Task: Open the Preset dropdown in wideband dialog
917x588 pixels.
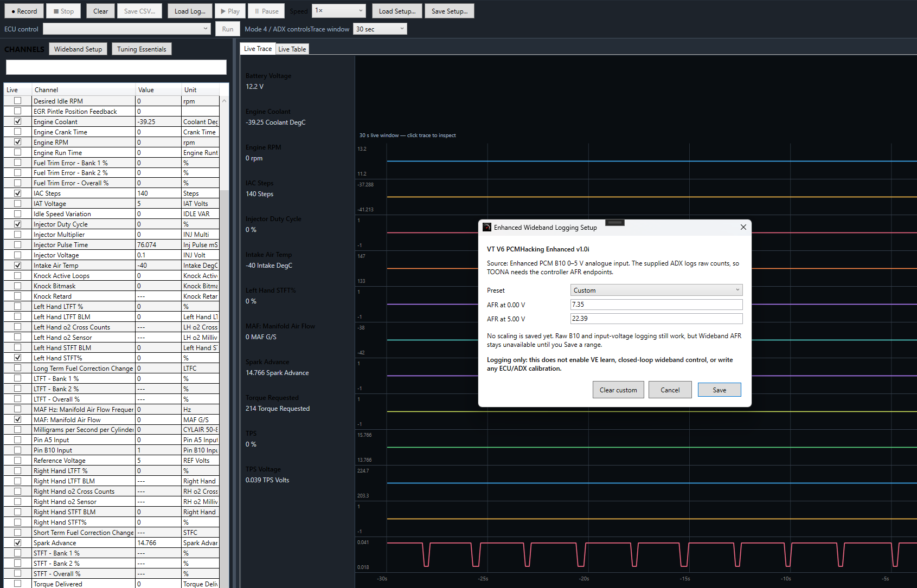Action: point(656,290)
